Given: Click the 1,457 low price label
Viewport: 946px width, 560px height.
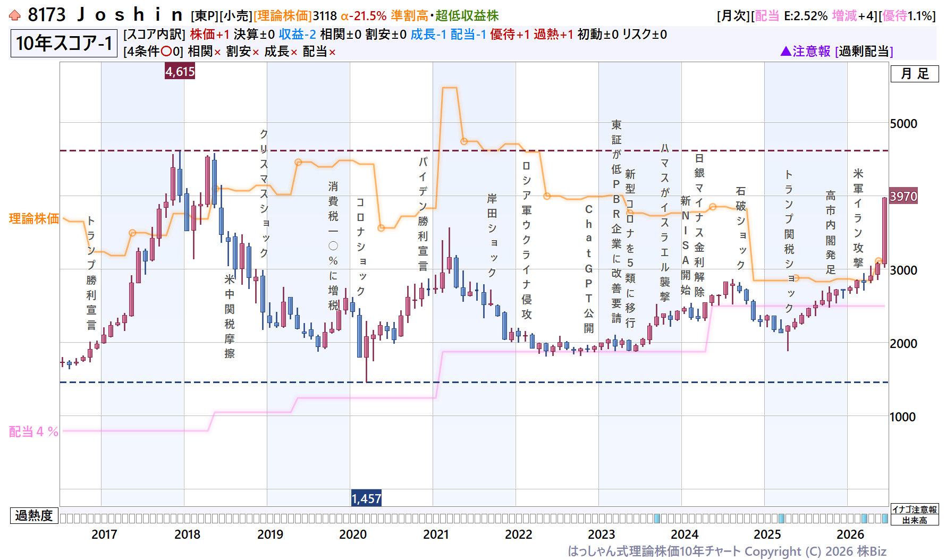Looking at the screenshot, I should (366, 498).
